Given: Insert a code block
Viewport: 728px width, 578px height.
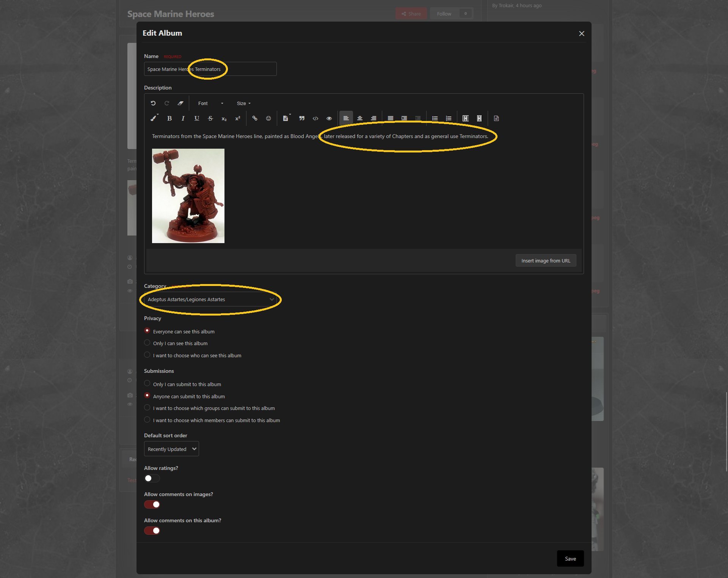Looking at the screenshot, I should pos(315,118).
